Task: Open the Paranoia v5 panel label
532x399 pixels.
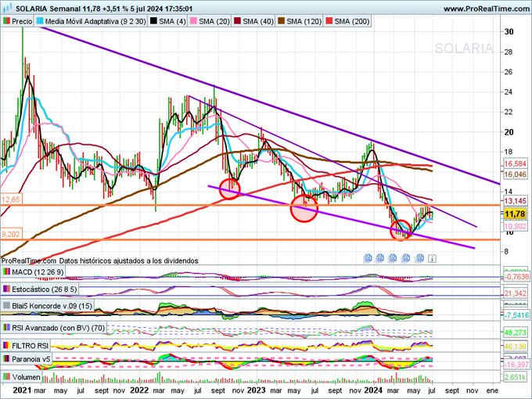Action: (x=31, y=359)
